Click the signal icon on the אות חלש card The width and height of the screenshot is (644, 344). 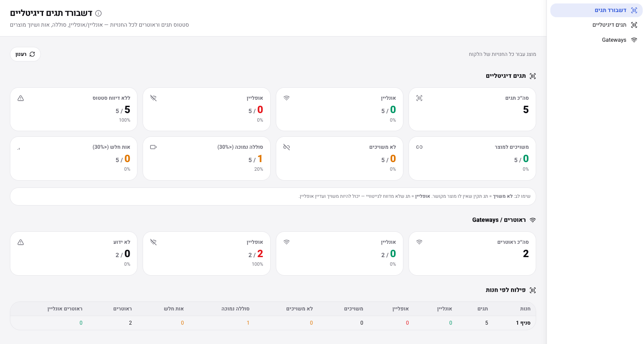click(x=19, y=148)
